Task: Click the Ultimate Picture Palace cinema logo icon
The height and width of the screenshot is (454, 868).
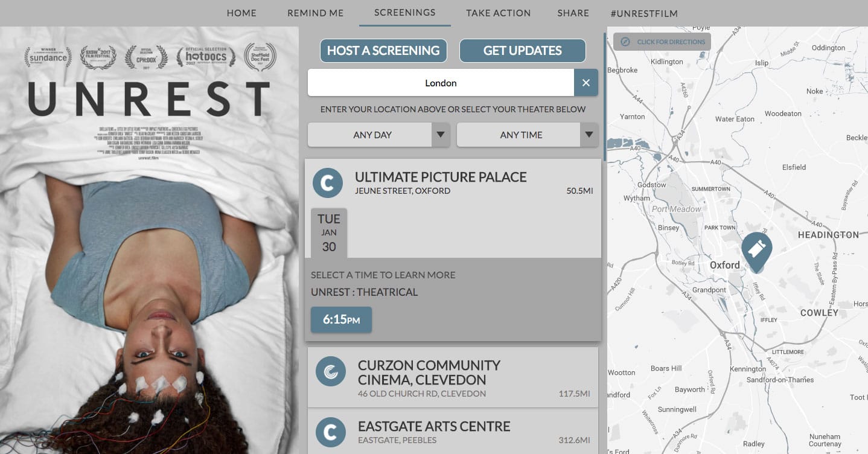Action: pos(328,183)
